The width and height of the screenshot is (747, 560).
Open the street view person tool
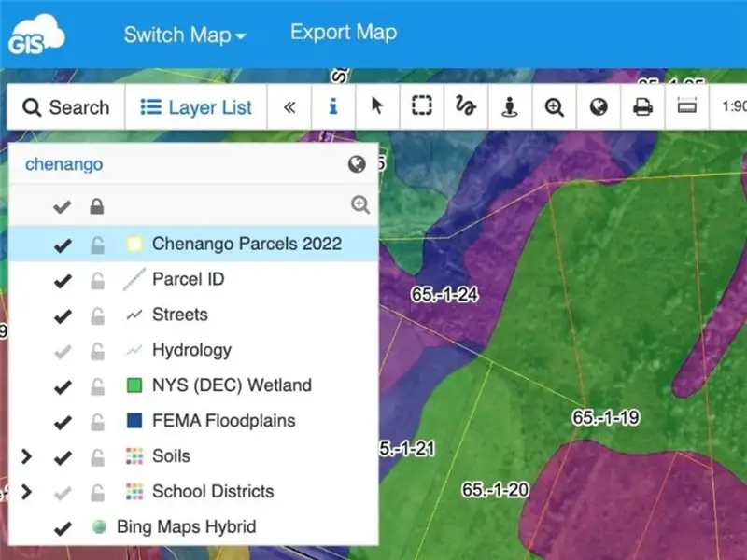click(x=510, y=107)
